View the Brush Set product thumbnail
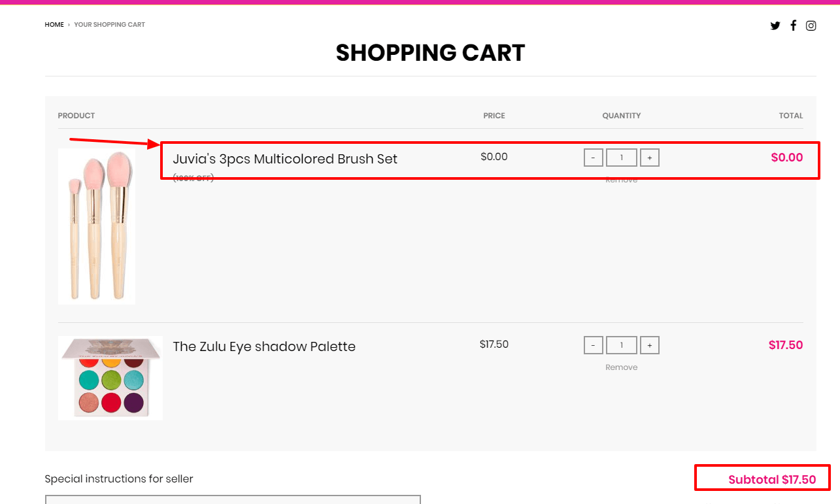The width and height of the screenshot is (840, 504). tap(96, 226)
